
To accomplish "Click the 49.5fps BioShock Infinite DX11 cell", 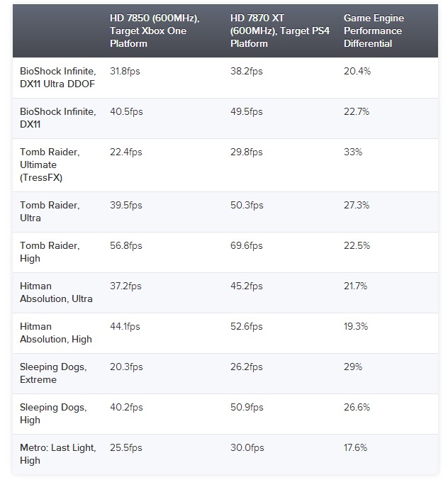I will pos(247,112).
